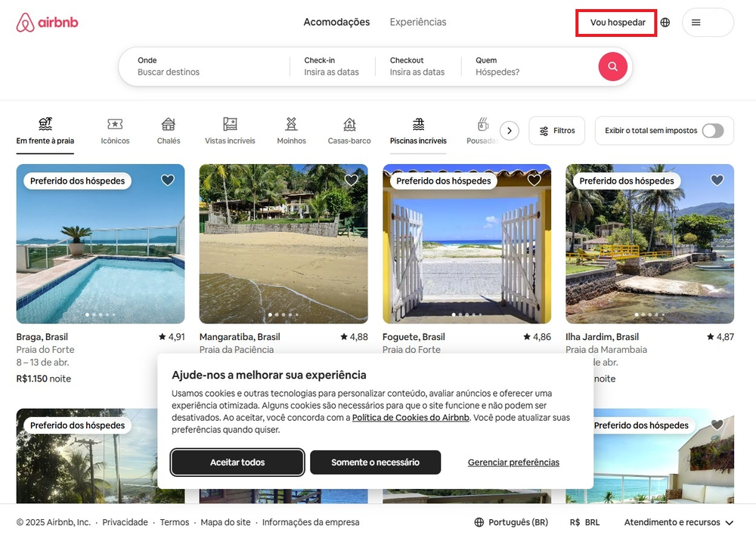Open Informações da empresa footer link
The height and width of the screenshot is (538, 756).
(x=311, y=522)
